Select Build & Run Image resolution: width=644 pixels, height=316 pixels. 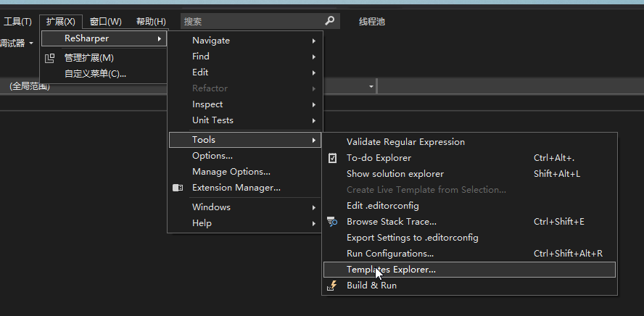tap(469, 286)
